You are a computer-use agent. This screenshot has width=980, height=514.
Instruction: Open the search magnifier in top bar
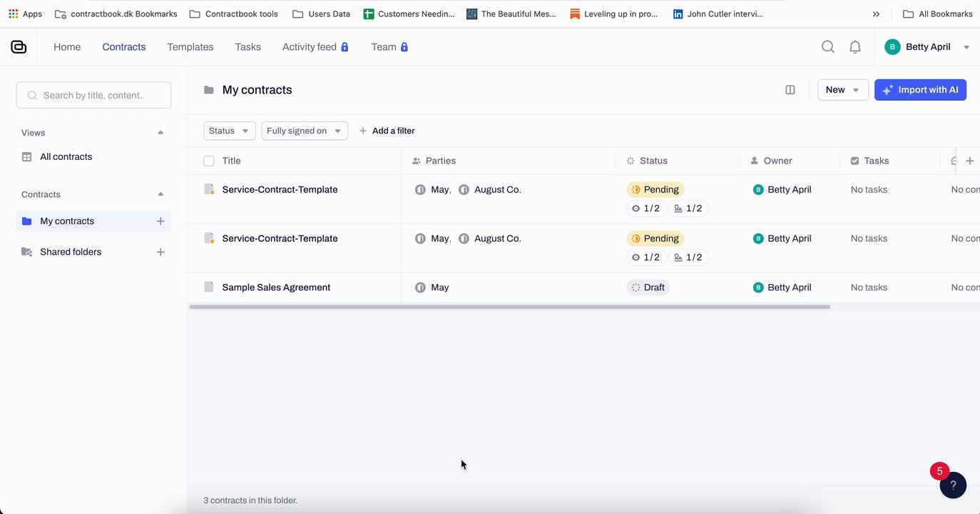[827, 47]
